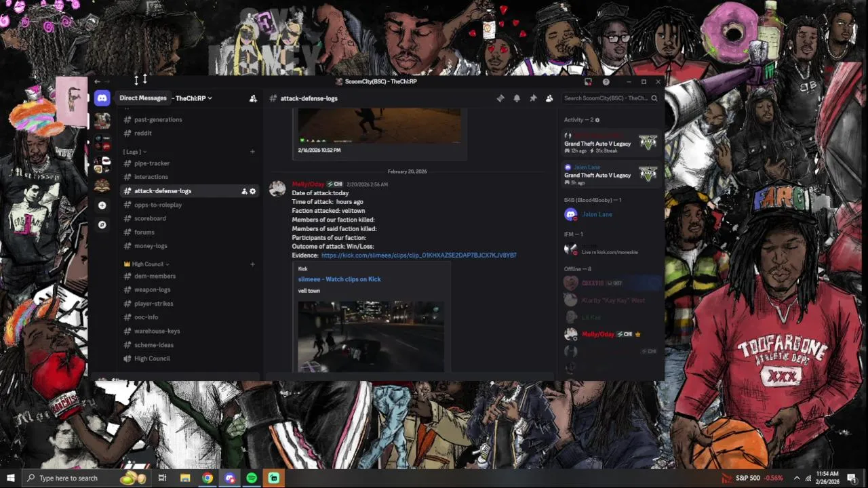The width and height of the screenshot is (868, 488).
Task: Click Melly/Oday username in chat message
Action: click(x=308, y=184)
